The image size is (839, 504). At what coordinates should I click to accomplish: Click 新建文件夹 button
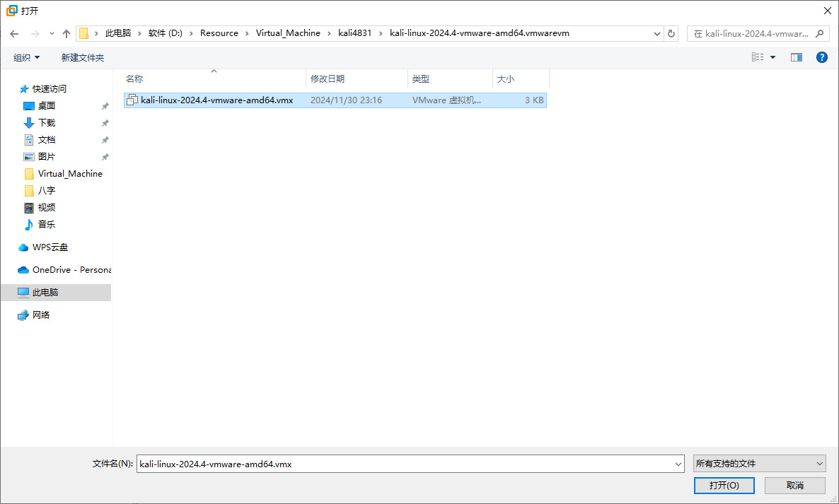(x=82, y=58)
